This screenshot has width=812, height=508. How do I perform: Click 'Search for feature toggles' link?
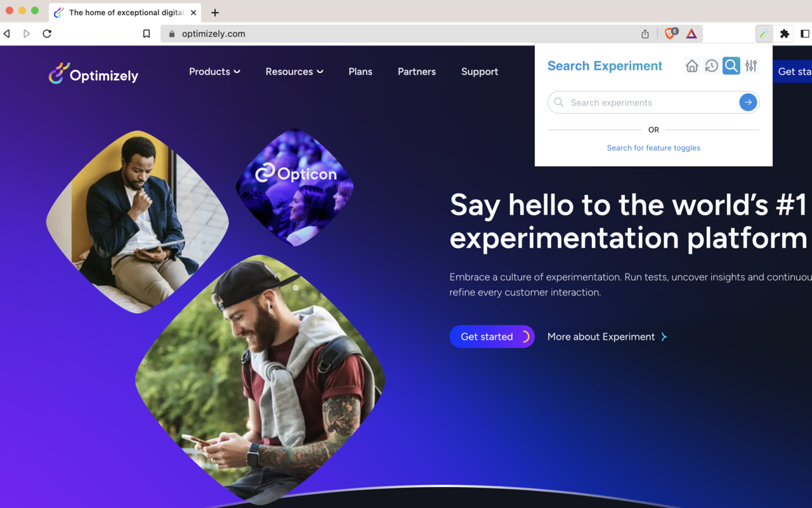(653, 148)
